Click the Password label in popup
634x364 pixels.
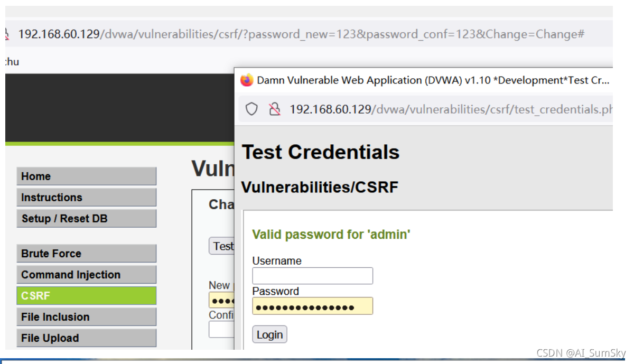tap(275, 291)
